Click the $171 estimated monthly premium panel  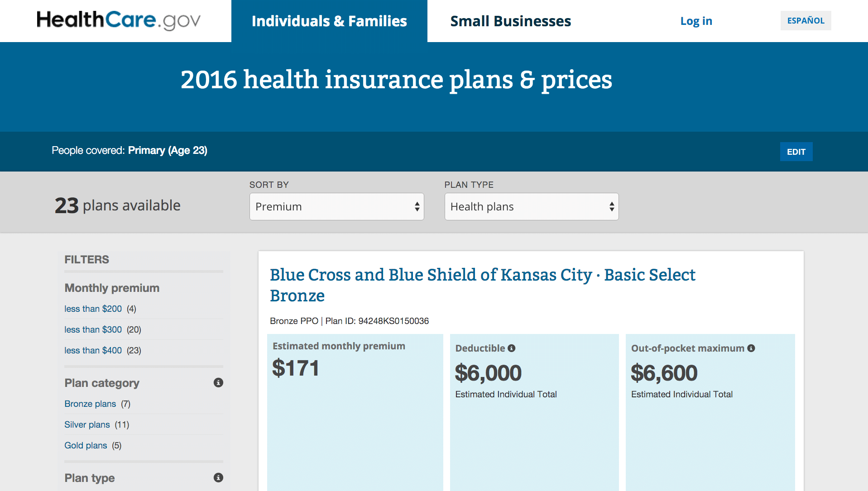pyautogui.click(x=355, y=412)
